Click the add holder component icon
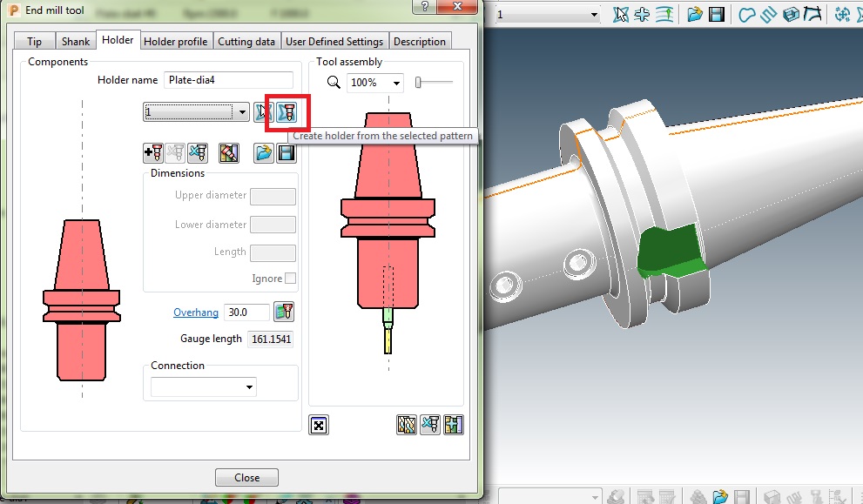The image size is (863, 504). (153, 152)
